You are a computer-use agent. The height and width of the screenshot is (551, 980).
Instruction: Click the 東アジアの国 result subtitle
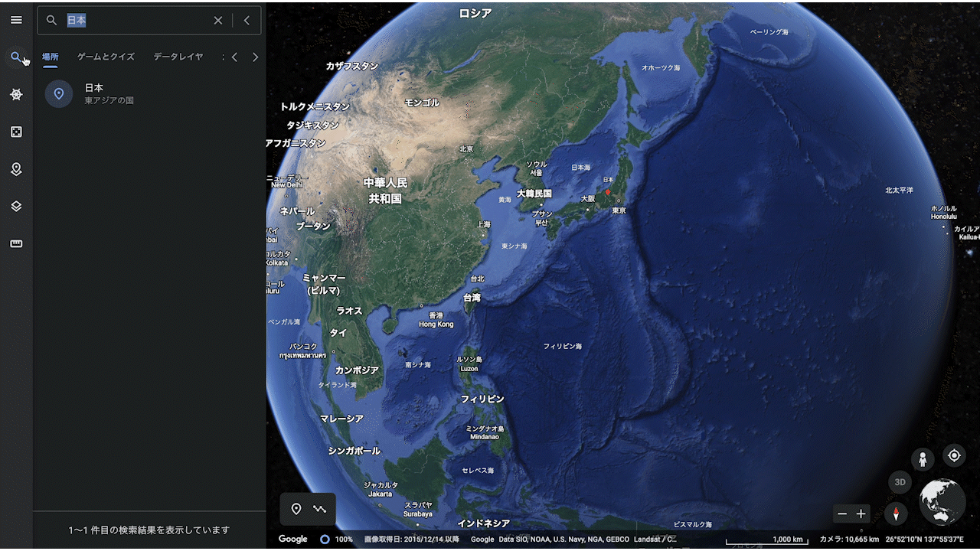pyautogui.click(x=109, y=100)
